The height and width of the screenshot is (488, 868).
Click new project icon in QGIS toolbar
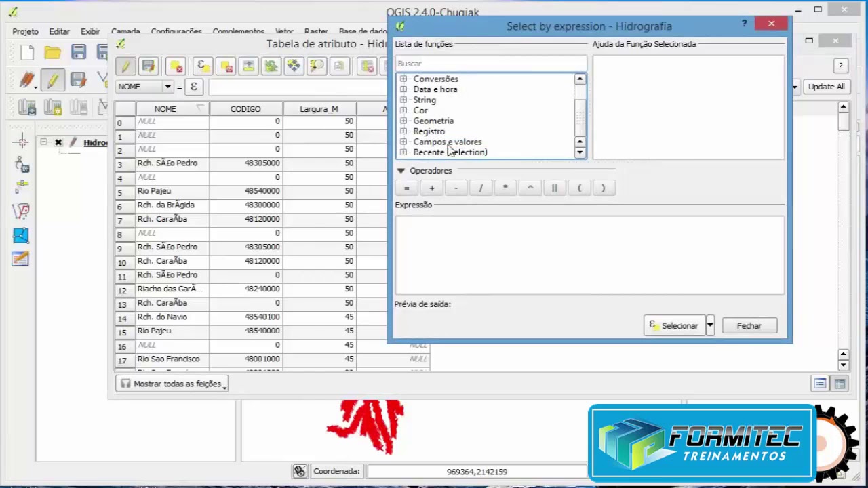click(x=27, y=52)
